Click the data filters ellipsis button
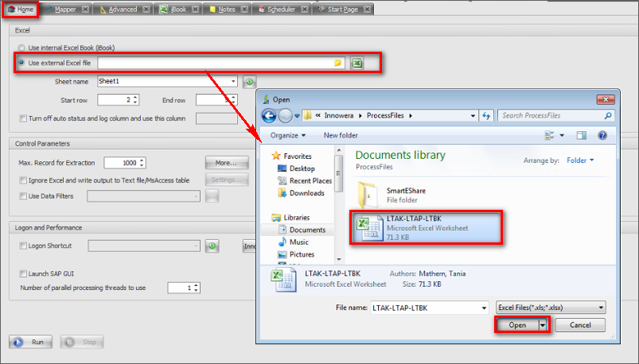Screen dimensions: 639x364 [x=212, y=196]
